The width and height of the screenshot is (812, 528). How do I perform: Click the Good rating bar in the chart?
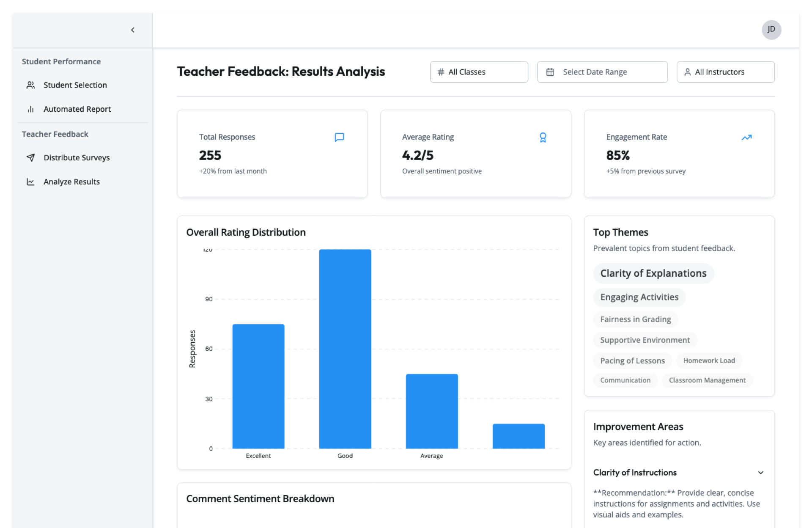[345, 349]
